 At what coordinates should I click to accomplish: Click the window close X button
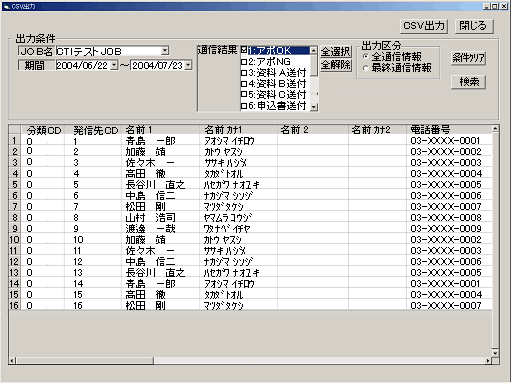(504, 6)
